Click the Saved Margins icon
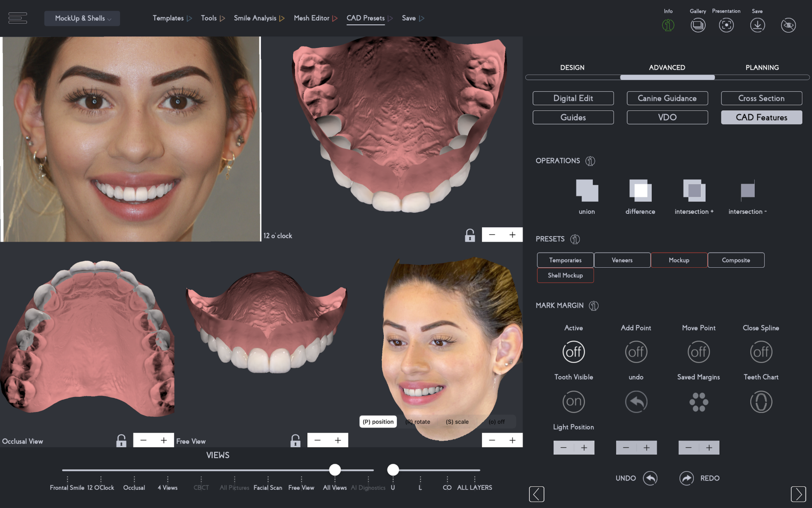Screen dimensions: 812x508 tap(699, 402)
